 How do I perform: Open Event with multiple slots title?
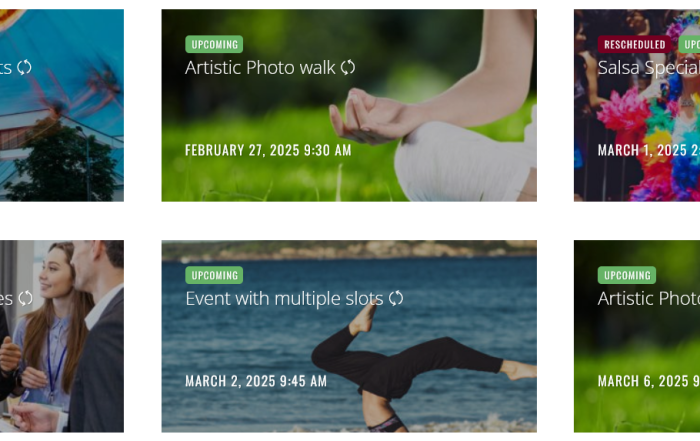(x=284, y=299)
